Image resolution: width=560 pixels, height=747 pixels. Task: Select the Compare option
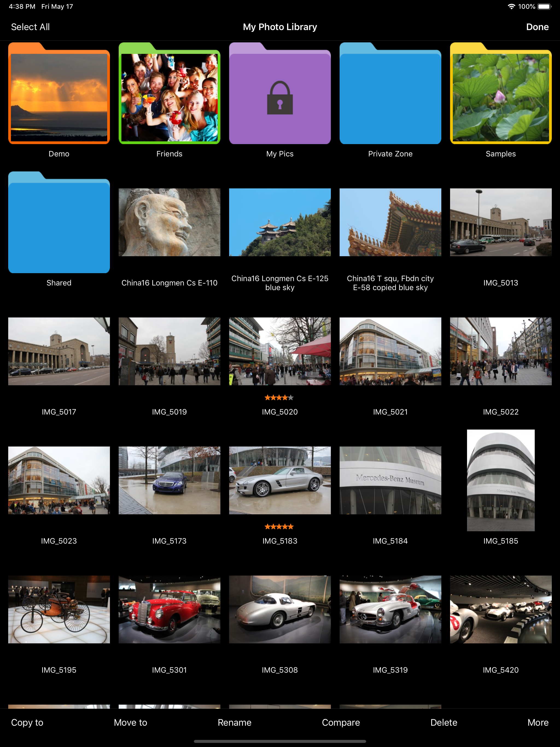click(x=341, y=722)
